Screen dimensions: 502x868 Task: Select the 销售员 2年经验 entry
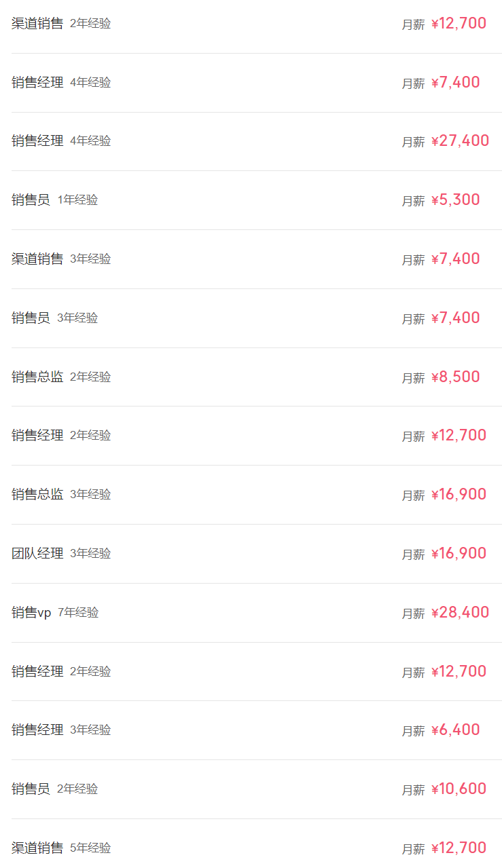[31, 789]
